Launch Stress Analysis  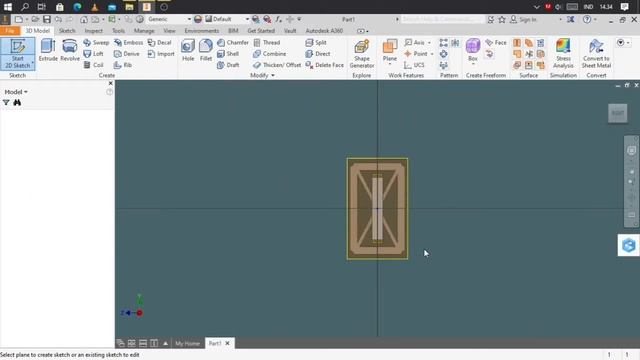563,53
